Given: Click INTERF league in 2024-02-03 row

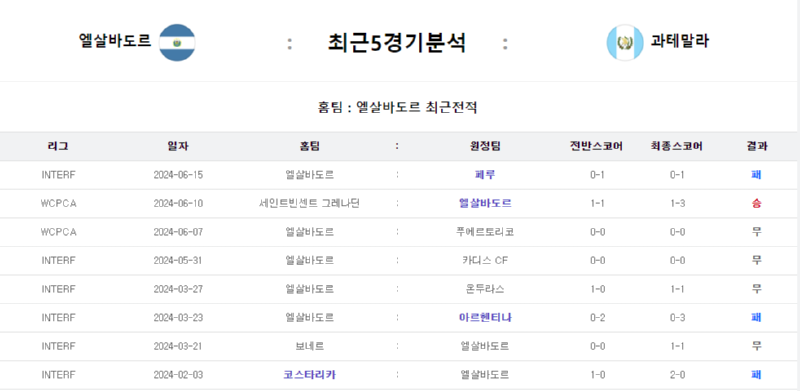Looking at the screenshot, I should (x=58, y=375).
